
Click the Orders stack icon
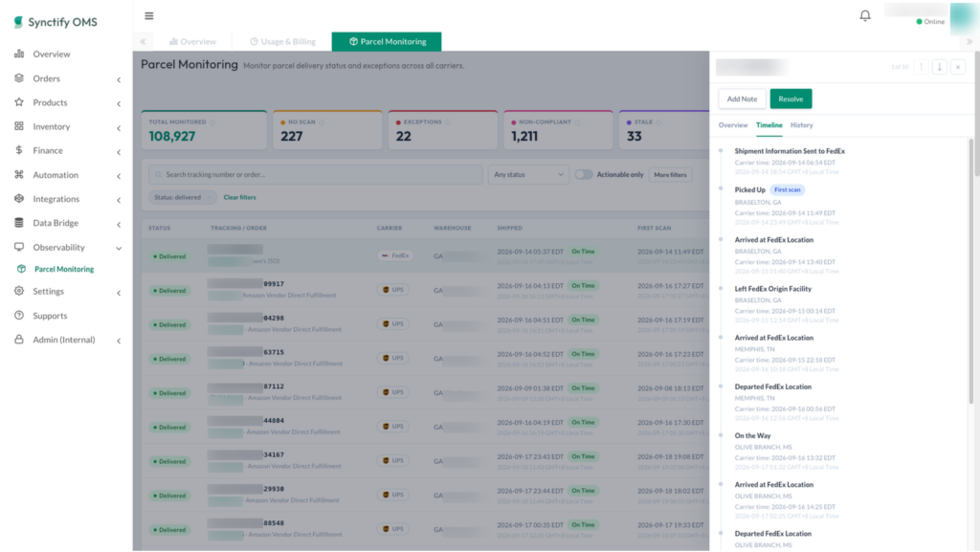point(19,78)
